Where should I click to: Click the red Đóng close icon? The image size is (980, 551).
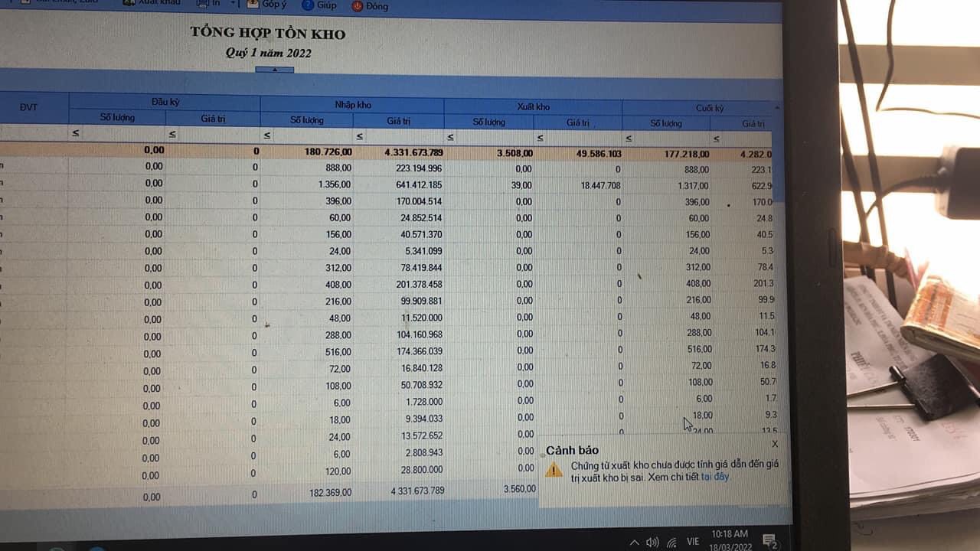tap(358, 6)
